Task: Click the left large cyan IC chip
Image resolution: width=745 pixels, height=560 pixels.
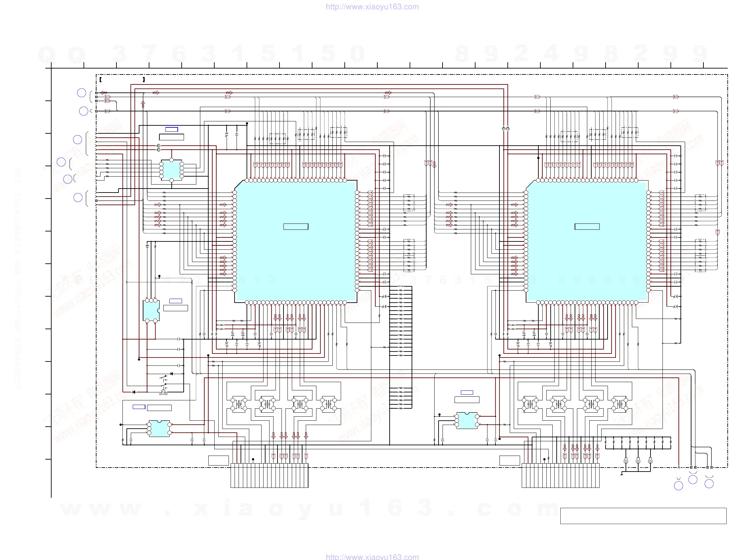Action: click(x=296, y=241)
